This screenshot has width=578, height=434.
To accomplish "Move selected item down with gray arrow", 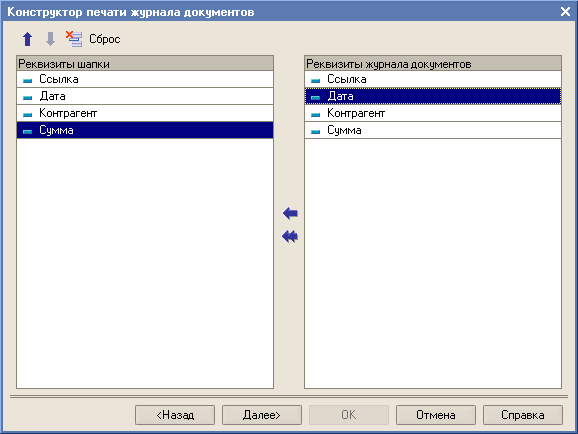I will click(50, 39).
